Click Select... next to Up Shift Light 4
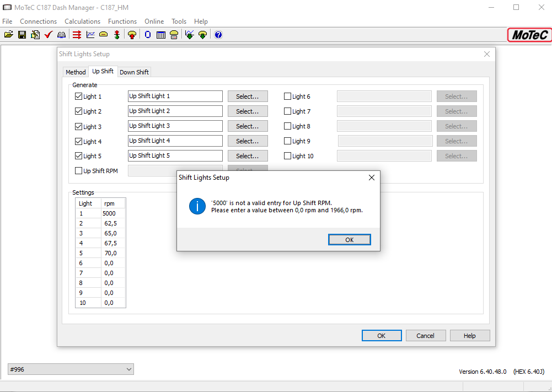This screenshot has height=392, width=552. tap(248, 141)
